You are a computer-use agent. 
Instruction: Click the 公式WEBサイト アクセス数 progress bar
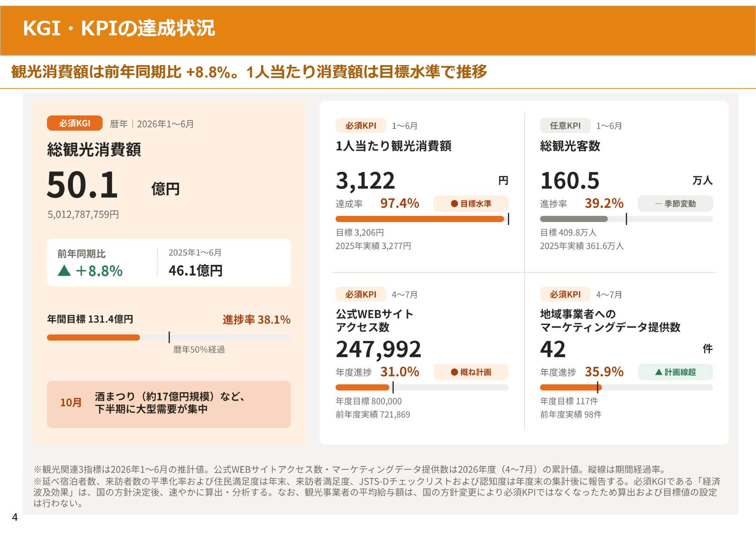point(422,388)
